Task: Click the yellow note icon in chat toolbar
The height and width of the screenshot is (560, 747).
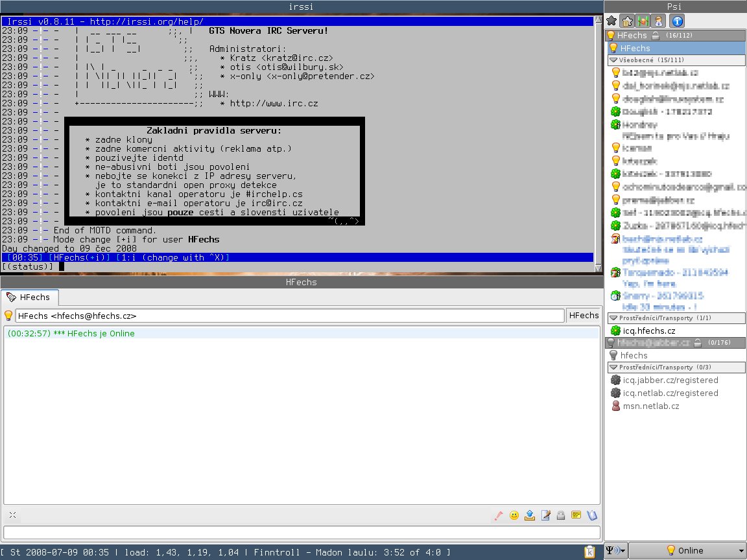Action: (576, 515)
